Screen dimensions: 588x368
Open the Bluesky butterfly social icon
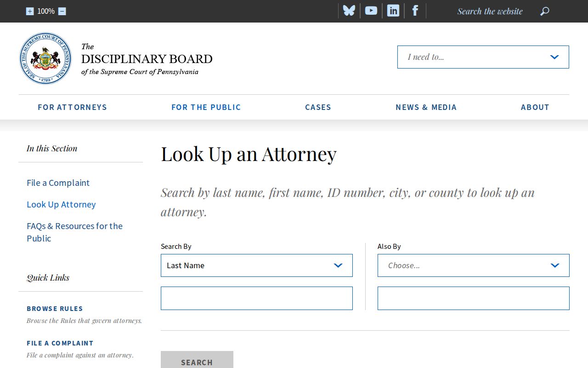(x=349, y=11)
